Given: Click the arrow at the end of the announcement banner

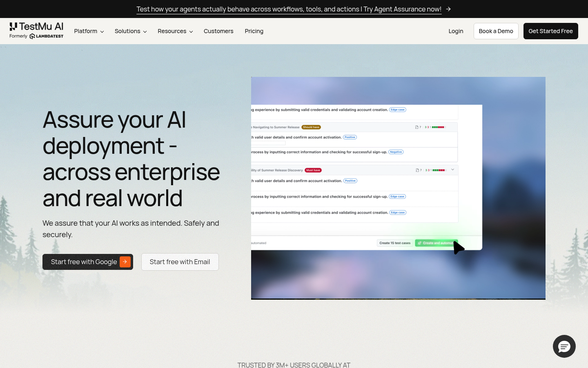Looking at the screenshot, I should click(448, 9).
